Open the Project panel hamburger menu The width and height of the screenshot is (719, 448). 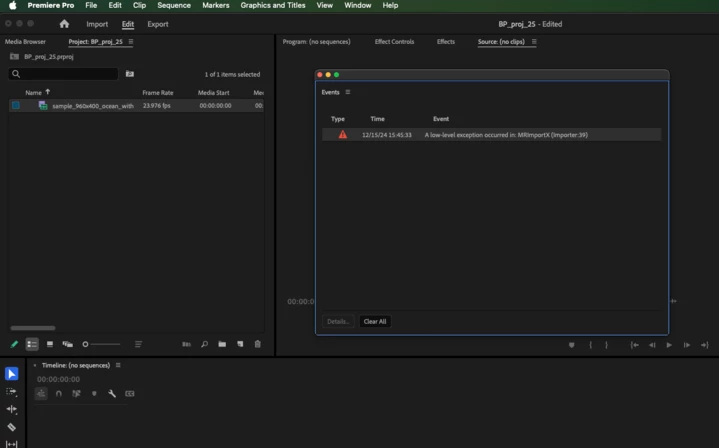(x=131, y=41)
